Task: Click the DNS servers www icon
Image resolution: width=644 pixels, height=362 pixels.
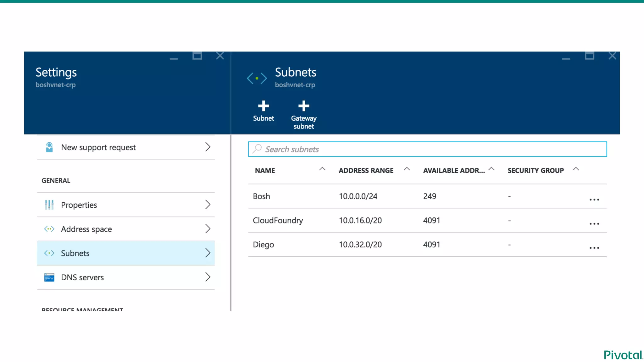Action: pos(49,277)
